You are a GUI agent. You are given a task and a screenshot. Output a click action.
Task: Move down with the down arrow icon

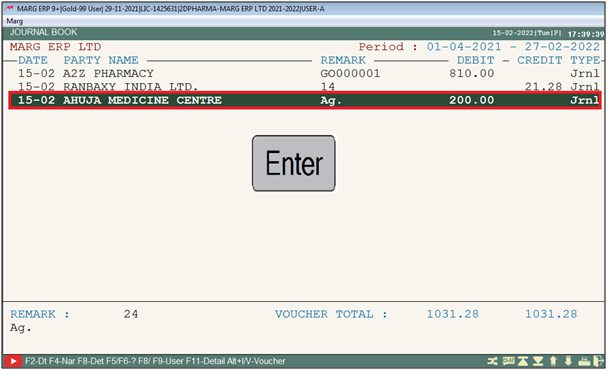(568, 361)
